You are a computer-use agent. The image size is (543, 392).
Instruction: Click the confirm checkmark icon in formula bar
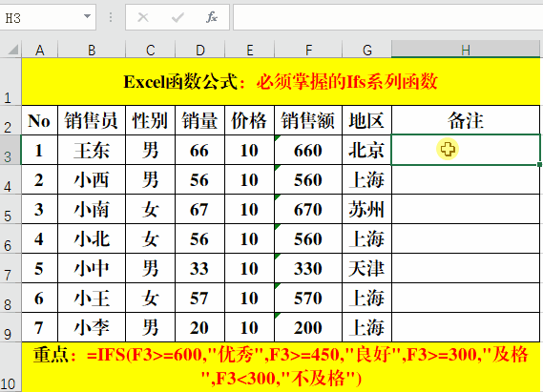(x=178, y=17)
